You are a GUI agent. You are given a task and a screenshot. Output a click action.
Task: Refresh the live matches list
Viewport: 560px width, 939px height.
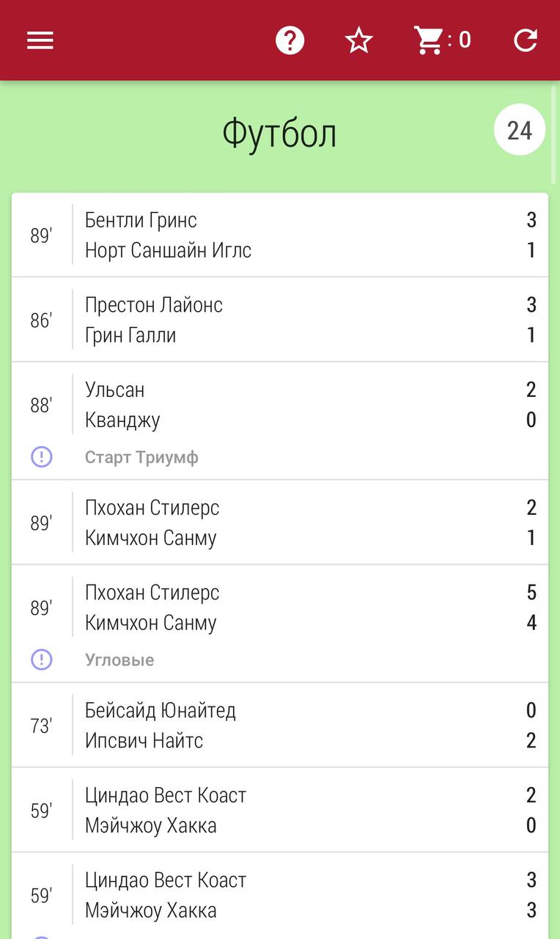526,40
